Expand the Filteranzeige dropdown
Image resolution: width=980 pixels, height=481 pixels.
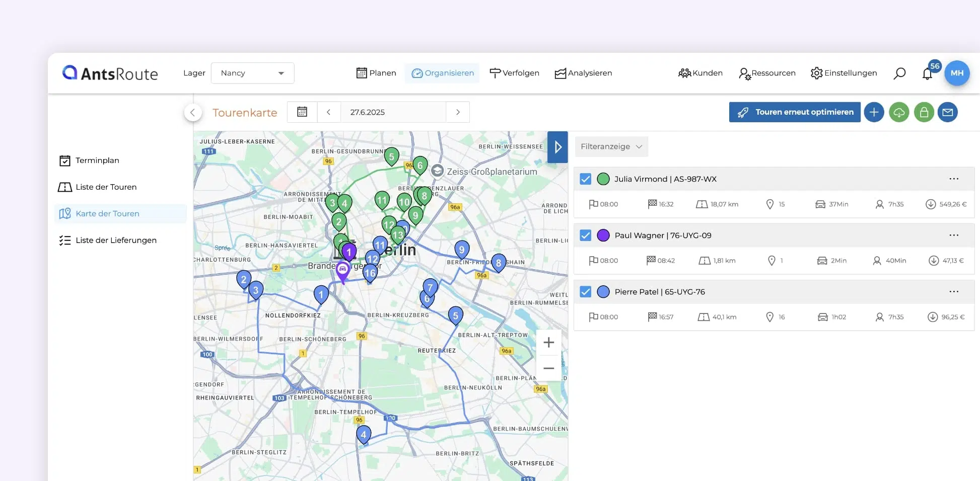coord(611,147)
